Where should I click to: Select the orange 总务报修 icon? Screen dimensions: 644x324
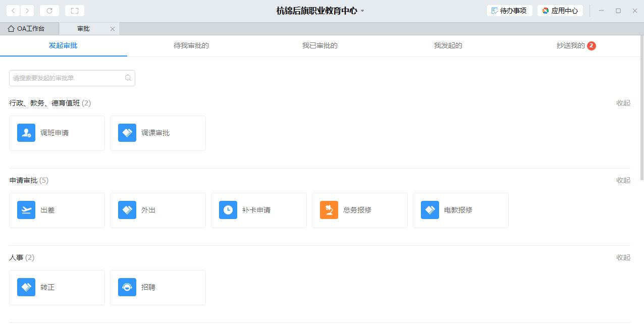click(329, 210)
